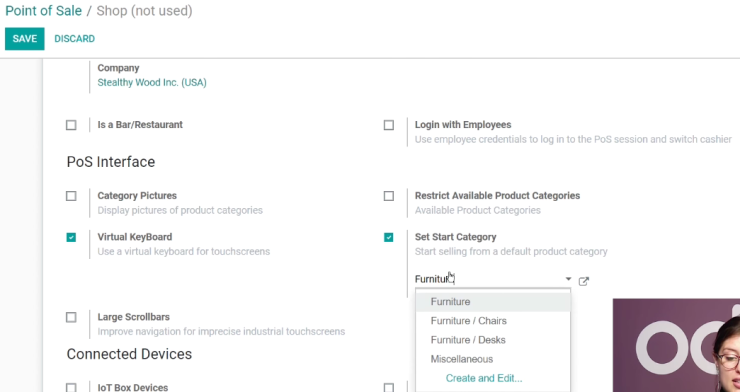
Task: Go back to Point of Sale breadcrumb
Action: click(43, 11)
